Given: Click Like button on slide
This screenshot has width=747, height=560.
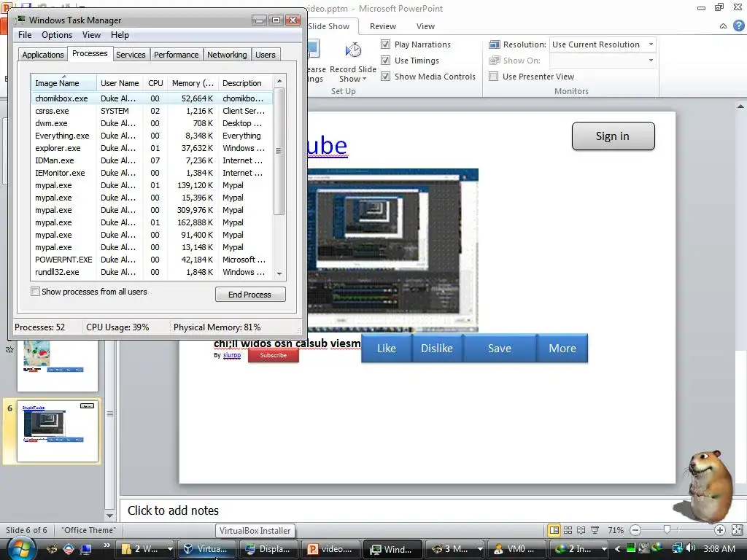Looking at the screenshot, I should pyautogui.click(x=387, y=348).
